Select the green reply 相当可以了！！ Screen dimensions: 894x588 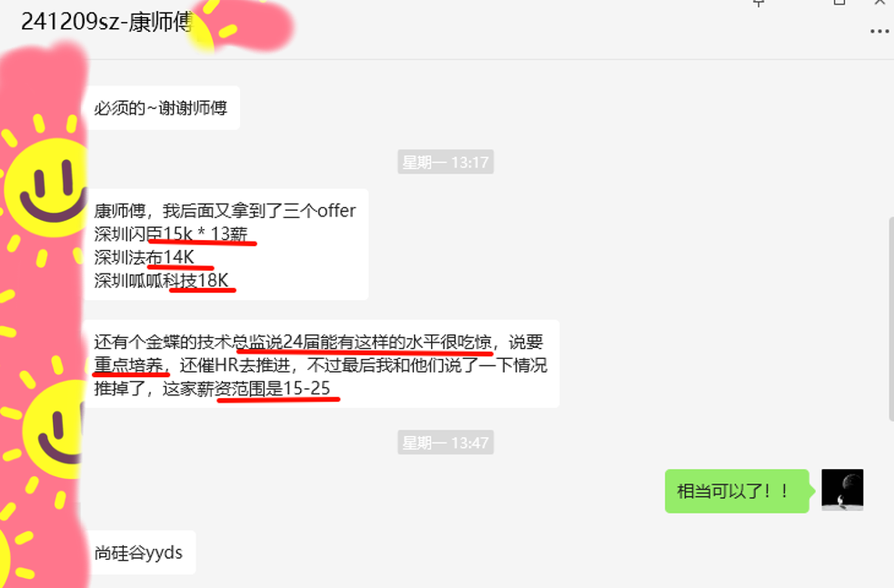click(738, 491)
